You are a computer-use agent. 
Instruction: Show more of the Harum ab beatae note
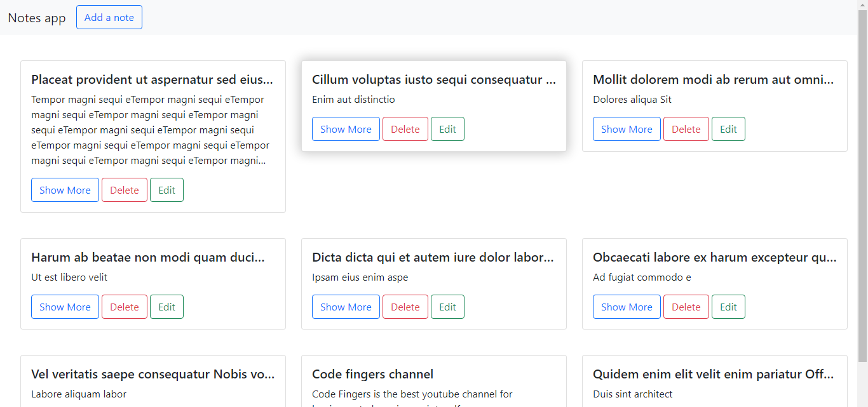point(65,307)
